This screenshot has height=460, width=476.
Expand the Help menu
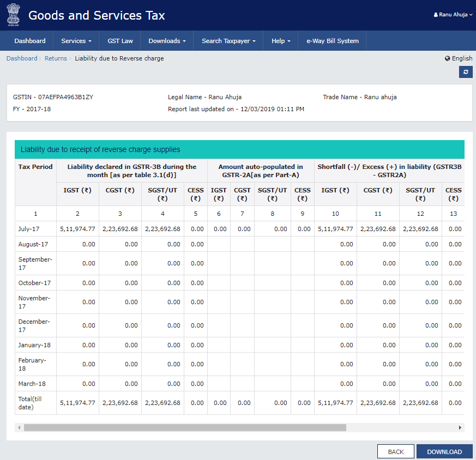[281, 41]
